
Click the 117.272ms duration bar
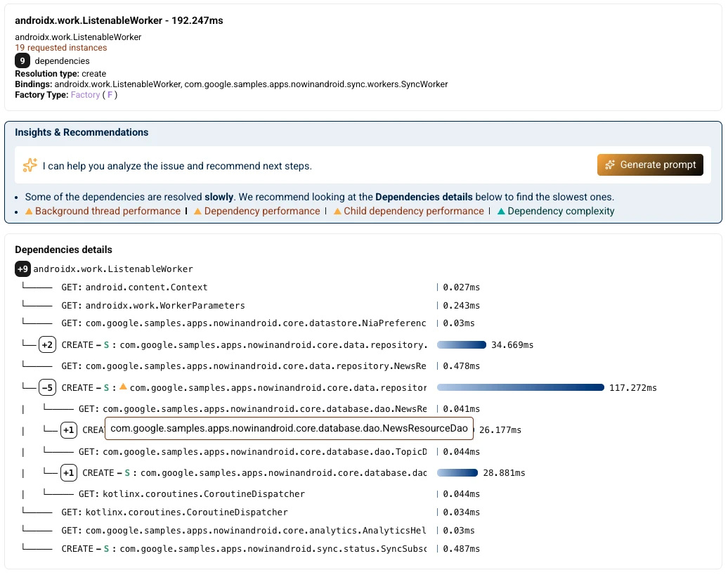[520, 387]
